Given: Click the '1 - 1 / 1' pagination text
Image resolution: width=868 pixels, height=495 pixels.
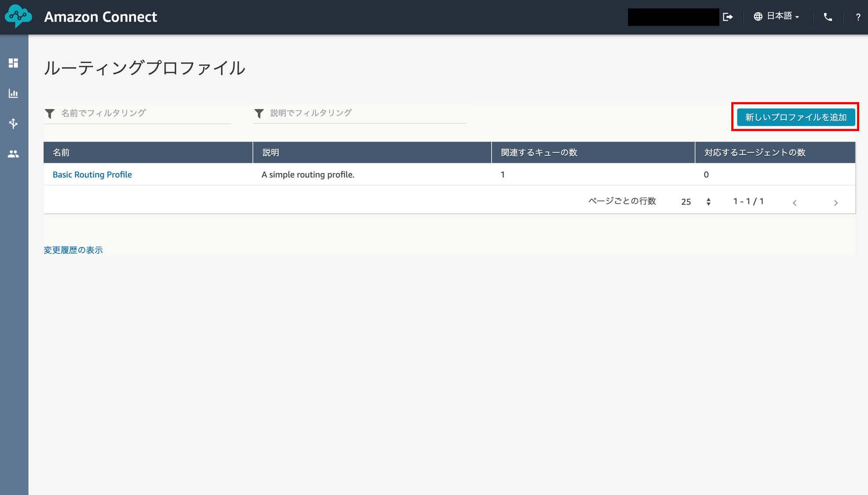Looking at the screenshot, I should coord(748,201).
